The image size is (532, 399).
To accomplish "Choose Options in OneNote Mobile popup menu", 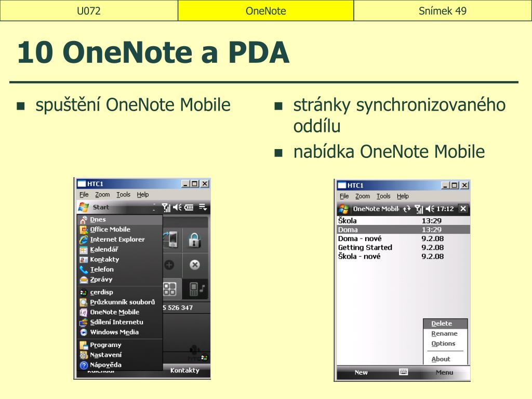I will 445,343.
